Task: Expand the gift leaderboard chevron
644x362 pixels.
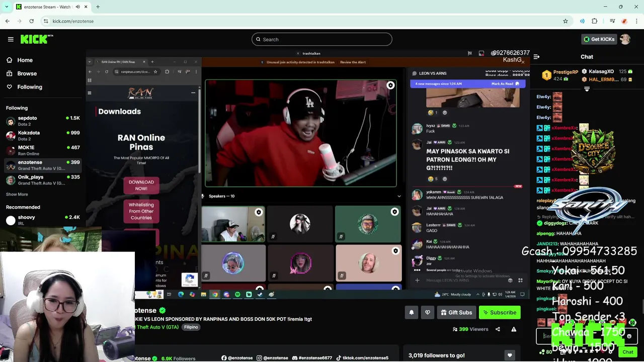Action: tap(587, 89)
